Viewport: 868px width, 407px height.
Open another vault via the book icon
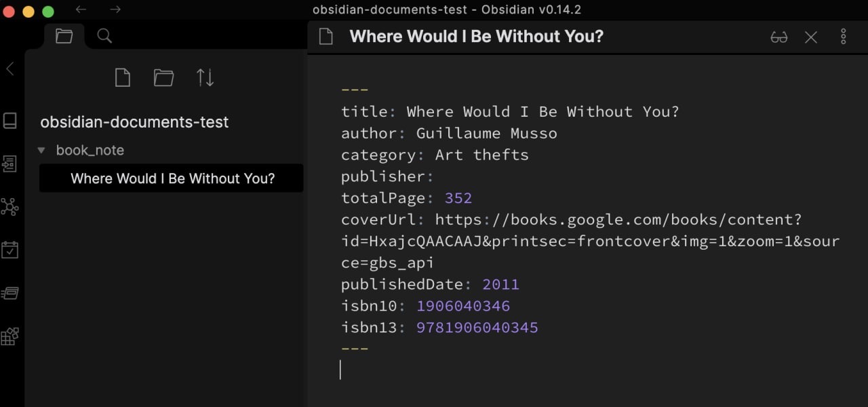click(10, 121)
